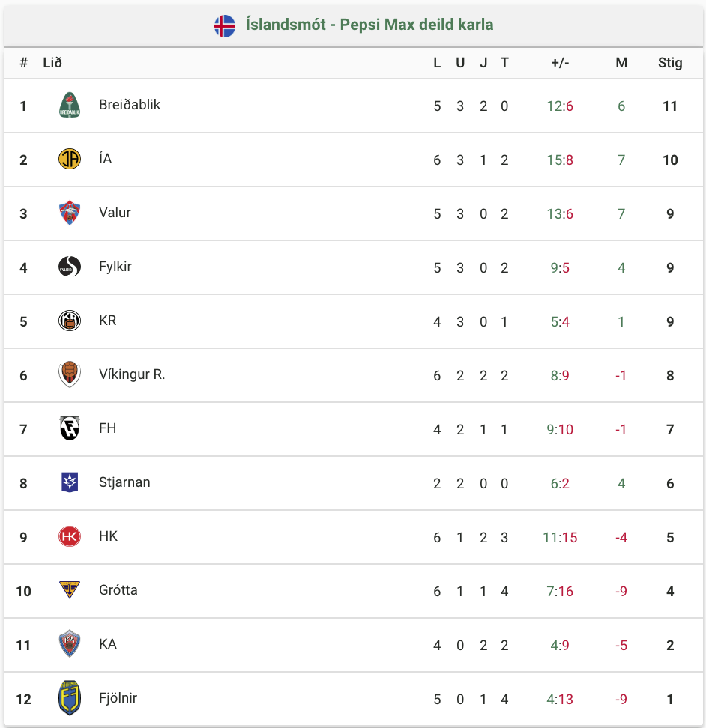The height and width of the screenshot is (728, 706).
Task: Click the Grótta team name
Action: (x=118, y=590)
